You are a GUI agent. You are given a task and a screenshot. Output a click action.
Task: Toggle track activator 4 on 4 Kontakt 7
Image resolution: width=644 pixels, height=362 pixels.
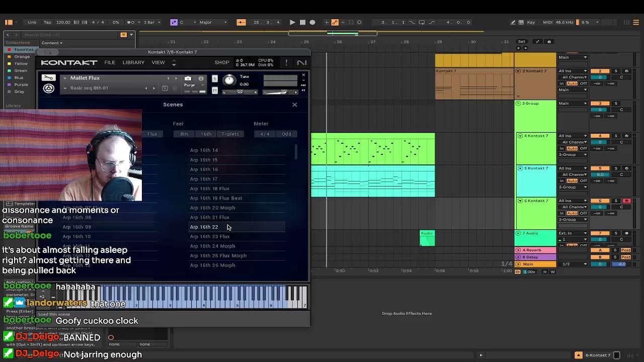point(600,136)
